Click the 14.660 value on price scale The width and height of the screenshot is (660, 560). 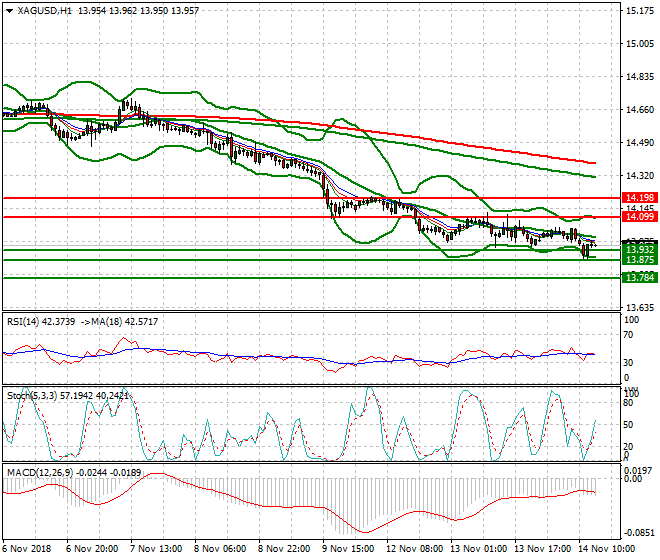click(638, 110)
